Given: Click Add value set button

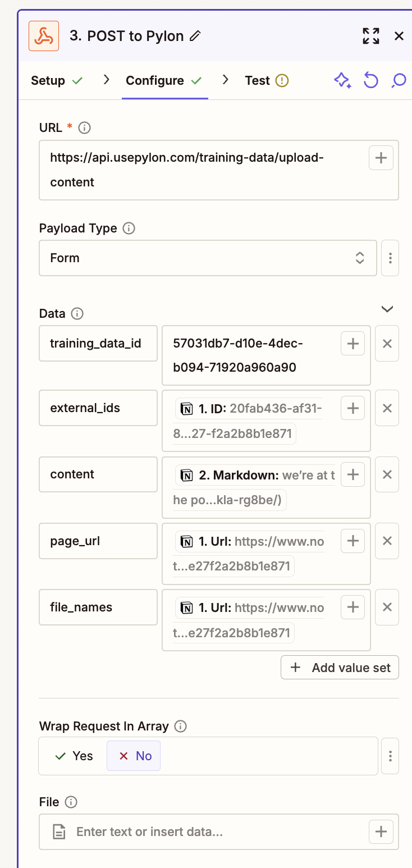Looking at the screenshot, I should [340, 668].
